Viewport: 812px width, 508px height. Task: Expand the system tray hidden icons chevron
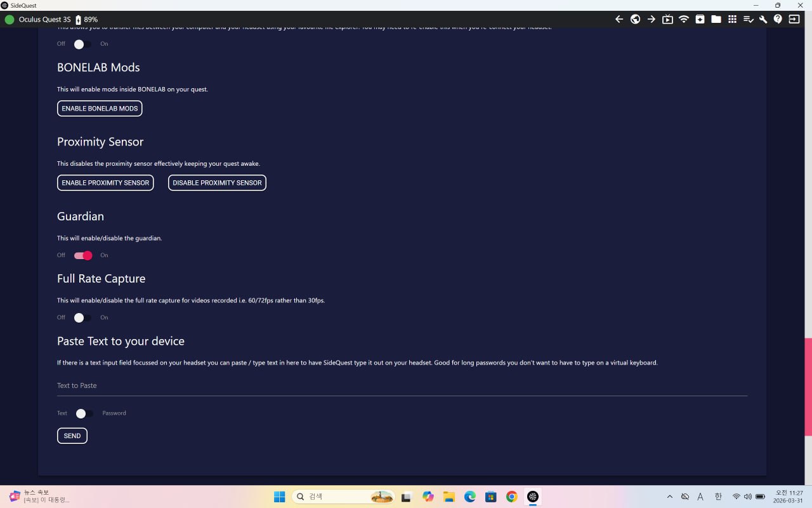coord(669,497)
